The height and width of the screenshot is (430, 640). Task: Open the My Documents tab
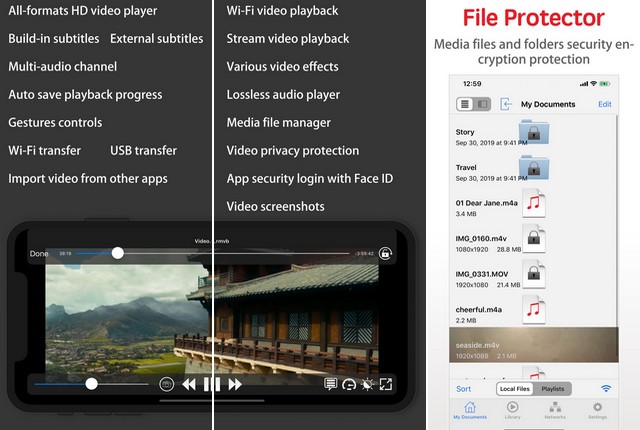coord(470,410)
